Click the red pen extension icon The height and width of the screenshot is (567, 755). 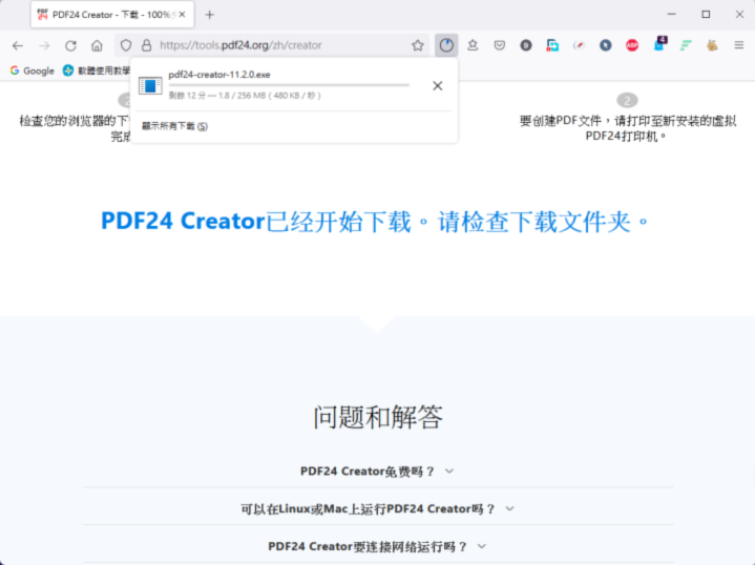tap(579, 45)
